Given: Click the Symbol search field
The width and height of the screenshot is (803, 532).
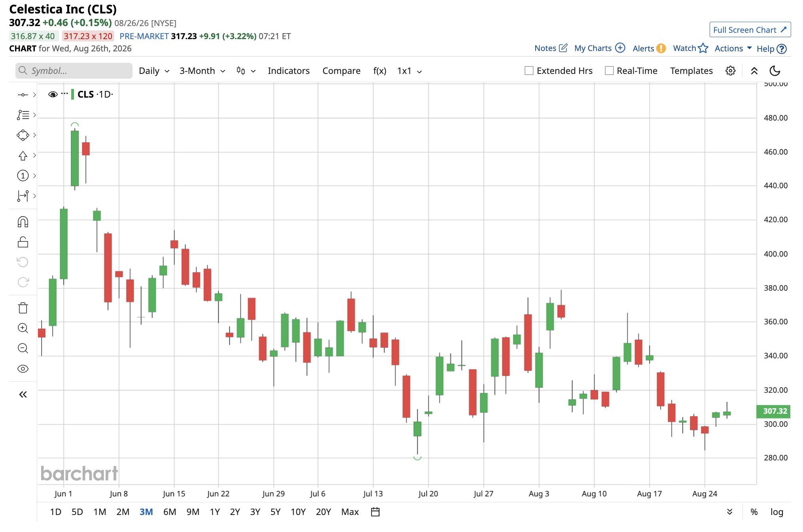Looking at the screenshot, I should (74, 71).
